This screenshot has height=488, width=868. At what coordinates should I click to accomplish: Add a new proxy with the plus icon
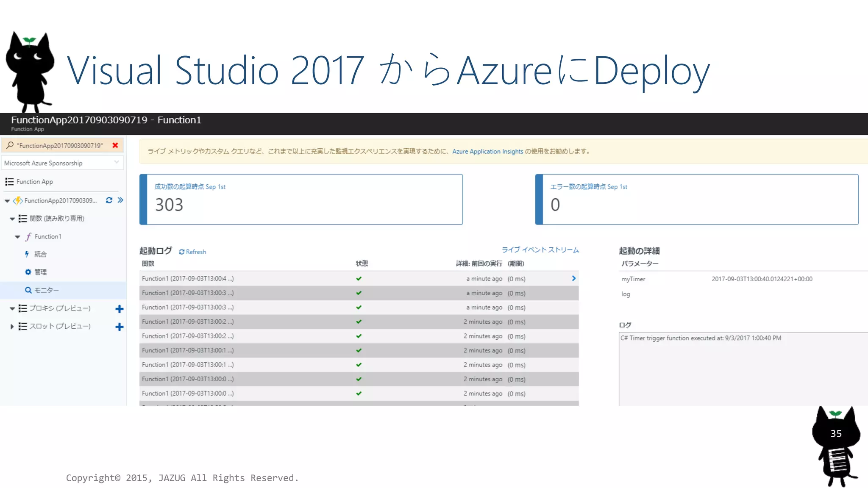pos(120,309)
